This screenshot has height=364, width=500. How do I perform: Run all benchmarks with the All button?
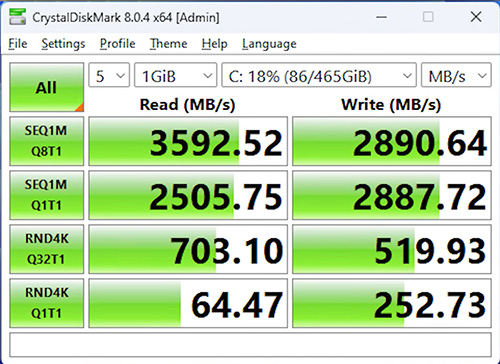[47, 87]
